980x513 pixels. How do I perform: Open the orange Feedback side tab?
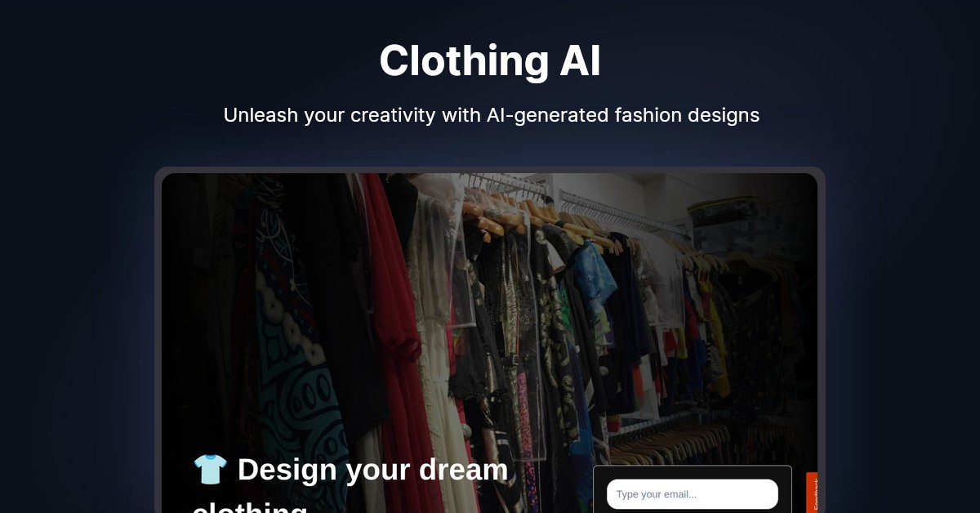point(812,493)
